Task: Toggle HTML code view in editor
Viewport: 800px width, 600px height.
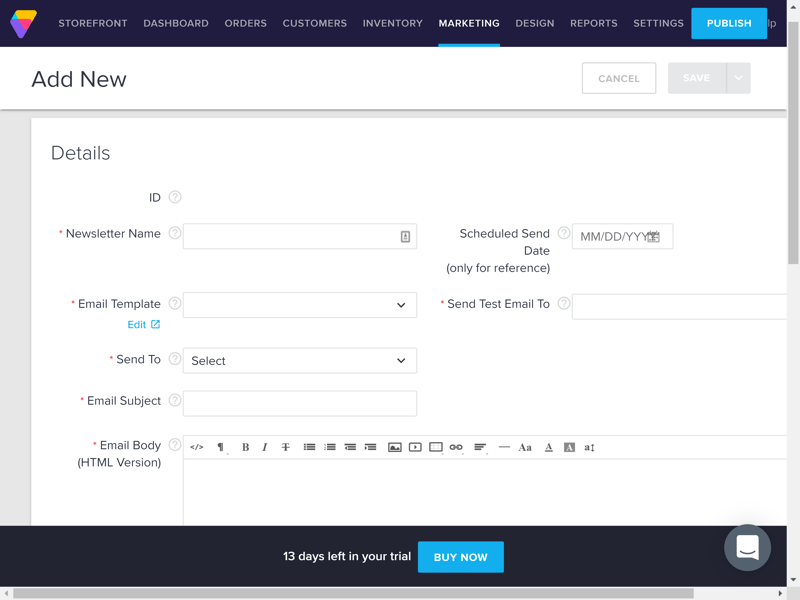Action: click(197, 447)
